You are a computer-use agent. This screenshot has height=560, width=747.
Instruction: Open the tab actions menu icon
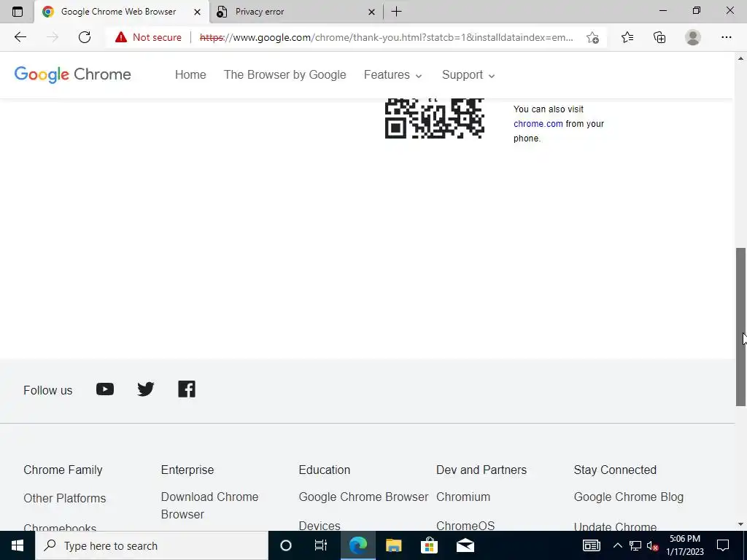(x=18, y=12)
